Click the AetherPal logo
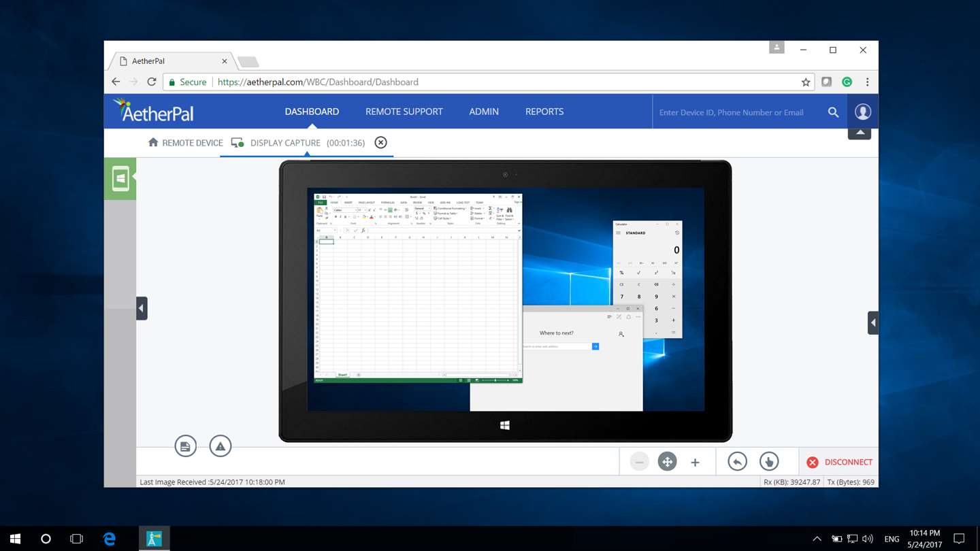Image resolution: width=980 pixels, height=551 pixels. point(154,110)
